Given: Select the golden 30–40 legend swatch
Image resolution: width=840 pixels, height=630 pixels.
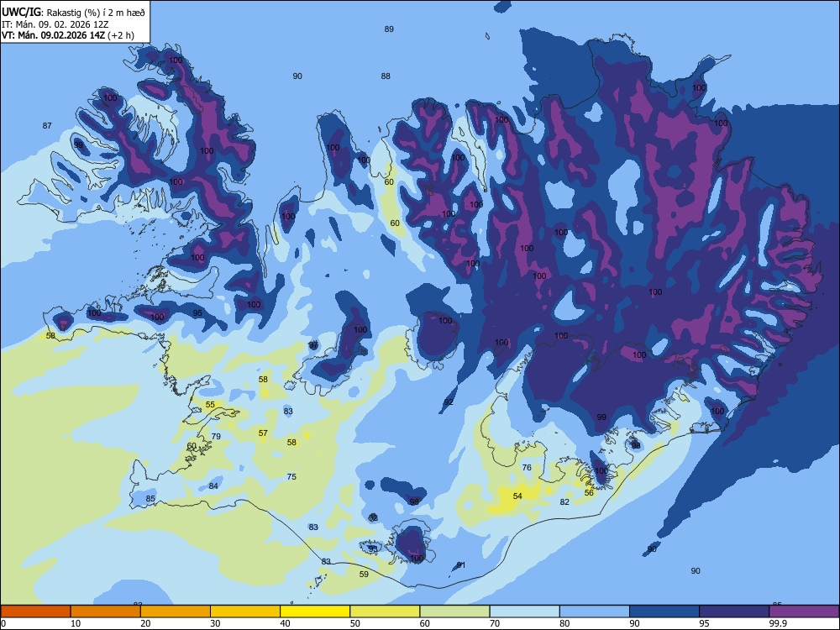Looking at the screenshot, I should (245, 612).
